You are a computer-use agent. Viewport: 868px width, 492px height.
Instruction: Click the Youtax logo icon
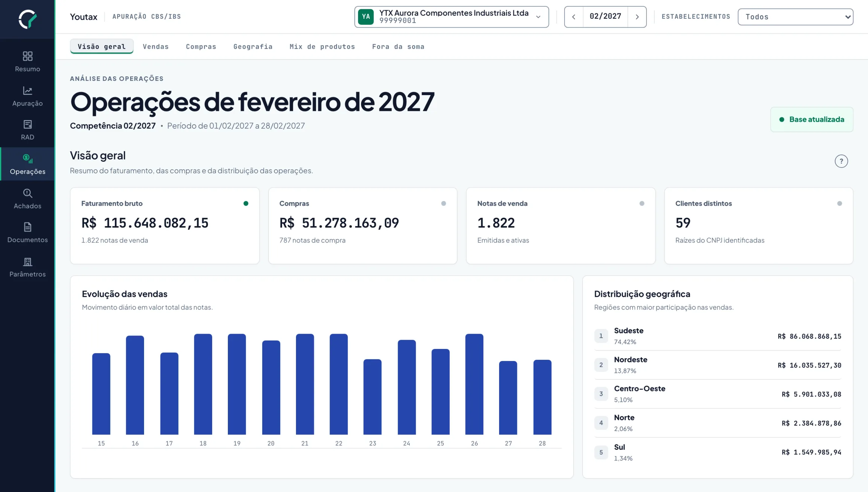[28, 19]
